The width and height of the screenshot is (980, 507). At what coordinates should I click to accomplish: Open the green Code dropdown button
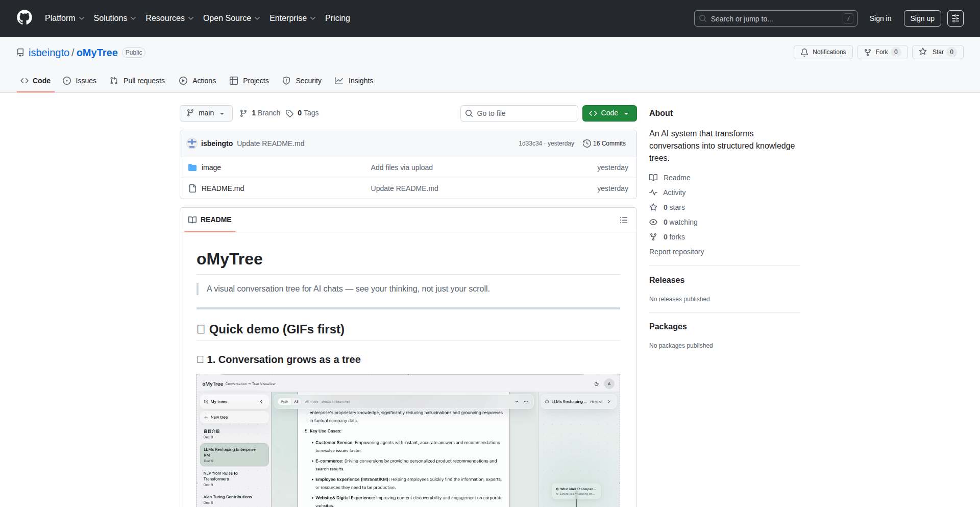pyautogui.click(x=609, y=113)
